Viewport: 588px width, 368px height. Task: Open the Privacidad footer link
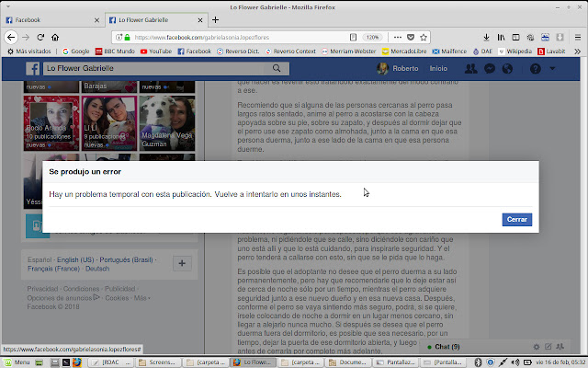click(x=42, y=289)
